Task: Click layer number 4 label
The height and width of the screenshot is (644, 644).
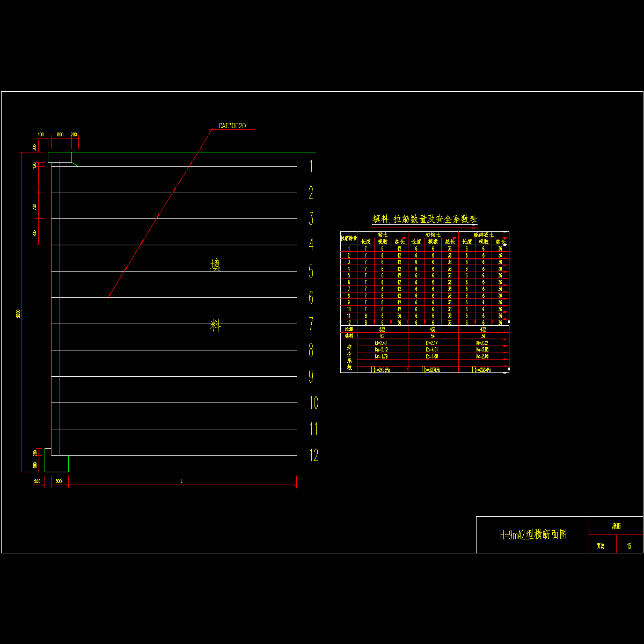Action: point(311,245)
